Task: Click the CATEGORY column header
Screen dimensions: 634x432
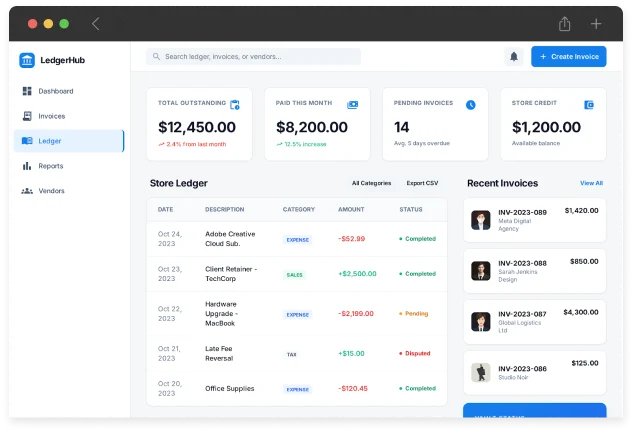Action: pyautogui.click(x=299, y=210)
